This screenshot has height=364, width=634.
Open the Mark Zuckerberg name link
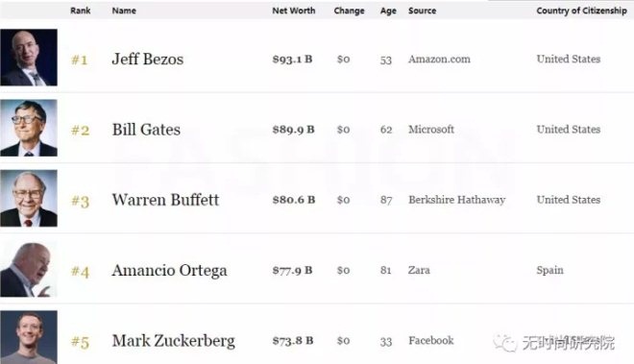[x=174, y=341]
